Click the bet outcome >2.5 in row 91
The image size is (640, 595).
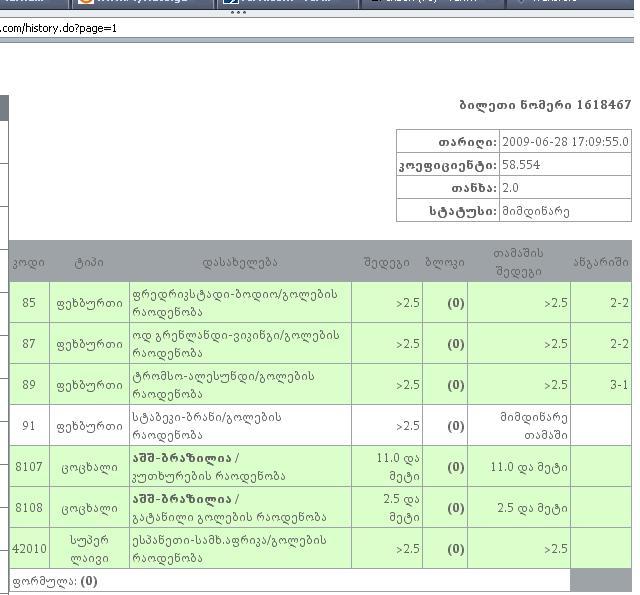click(408, 426)
